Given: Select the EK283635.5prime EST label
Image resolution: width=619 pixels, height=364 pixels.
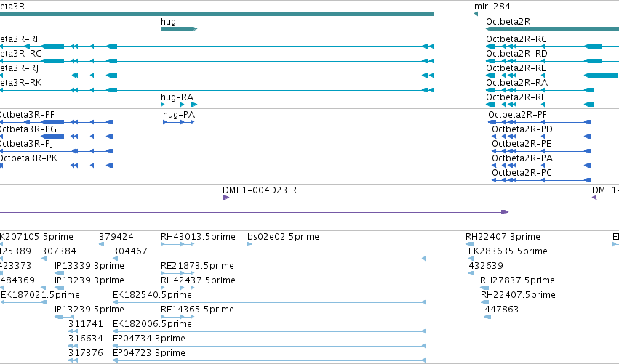Looking at the screenshot, I should [508, 251].
